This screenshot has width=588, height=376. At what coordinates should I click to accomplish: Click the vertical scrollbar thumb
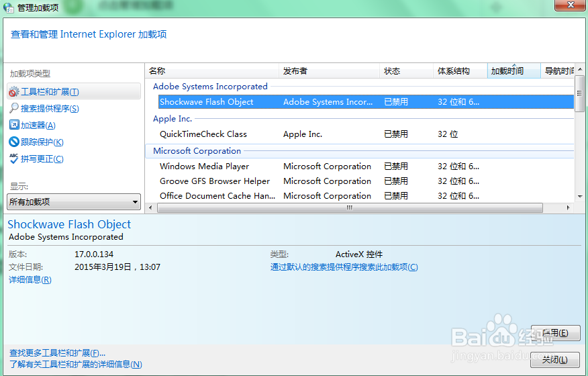580,93
